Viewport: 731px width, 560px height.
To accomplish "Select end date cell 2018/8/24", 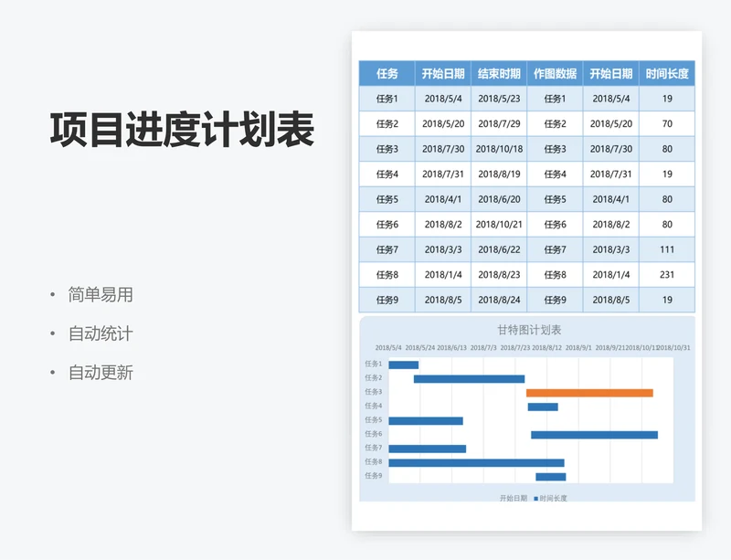I will coord(499,301).
